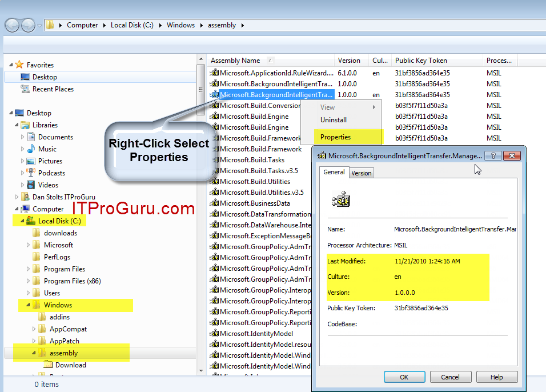Click Microsoft.IdentityModel.resources row icon
Screen dimensions: 546x392
(x=214, y=344)
